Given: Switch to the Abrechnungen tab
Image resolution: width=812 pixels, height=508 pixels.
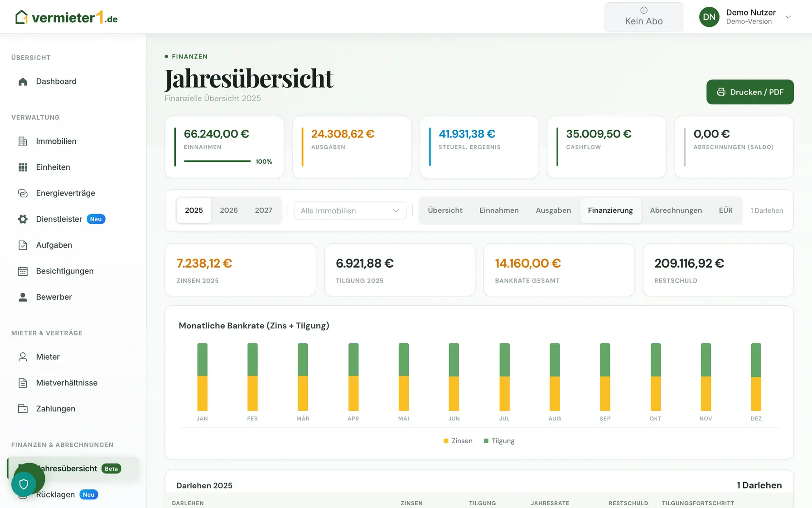Looking at the screenshot, I should (676, 210).
